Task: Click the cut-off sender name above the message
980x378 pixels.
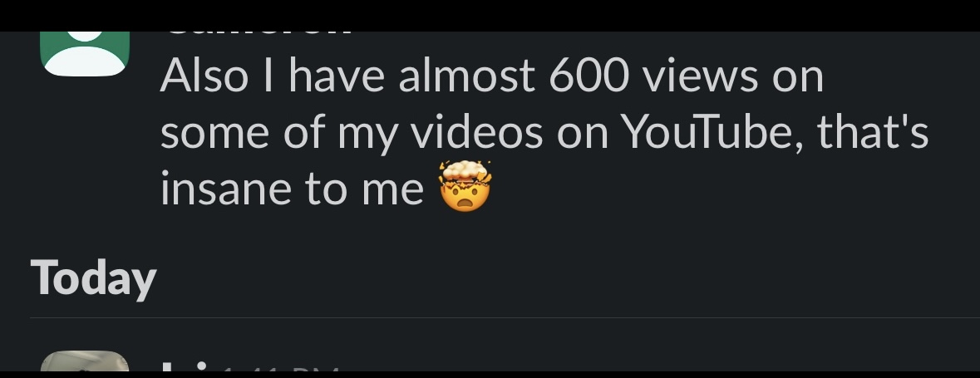Action: click(258, 35)
